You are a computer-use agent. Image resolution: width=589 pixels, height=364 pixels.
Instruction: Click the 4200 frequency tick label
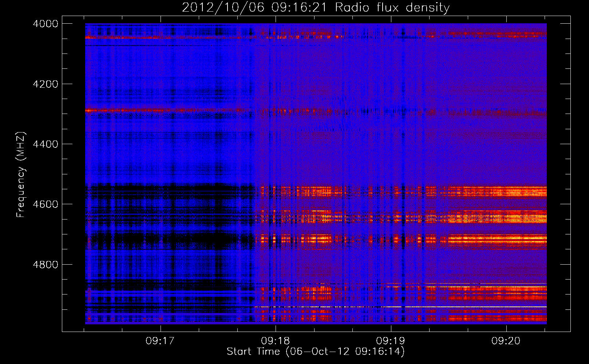point(46,84)
